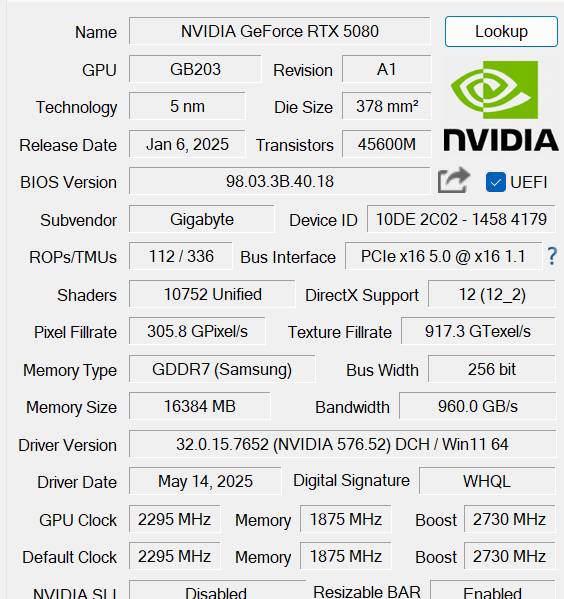Click the BIOS export share icon
Image resolution: width=564 pixels, height=599 pixels.
tap(454, 180)
